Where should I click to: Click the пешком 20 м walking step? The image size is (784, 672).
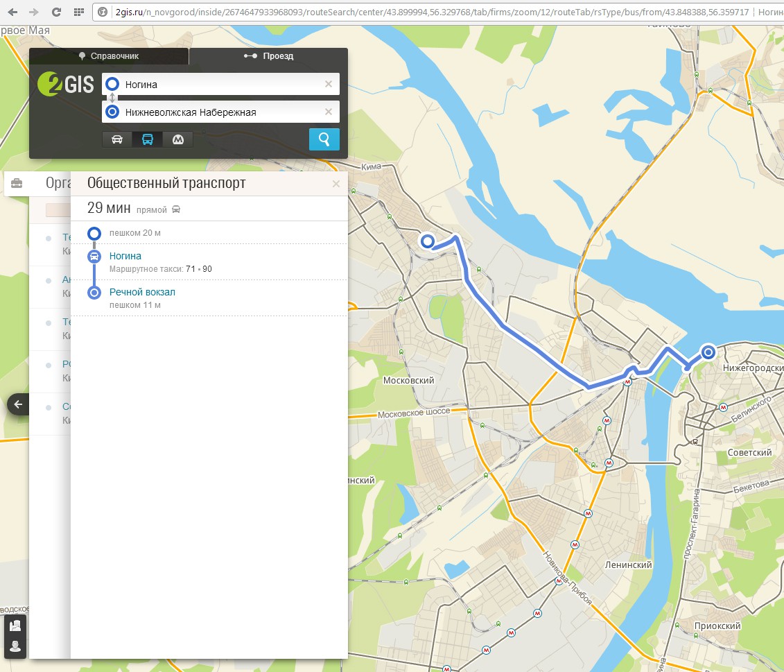[x=135, y=233]
